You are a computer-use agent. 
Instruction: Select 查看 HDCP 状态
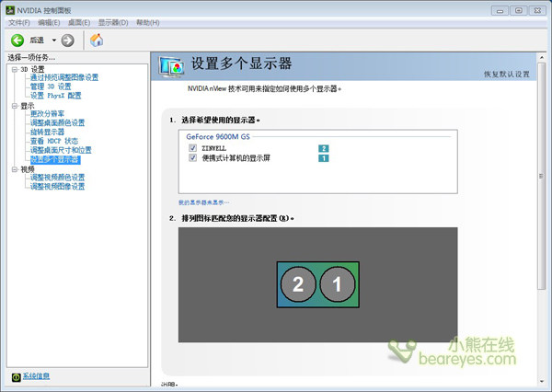pos(54,141)
